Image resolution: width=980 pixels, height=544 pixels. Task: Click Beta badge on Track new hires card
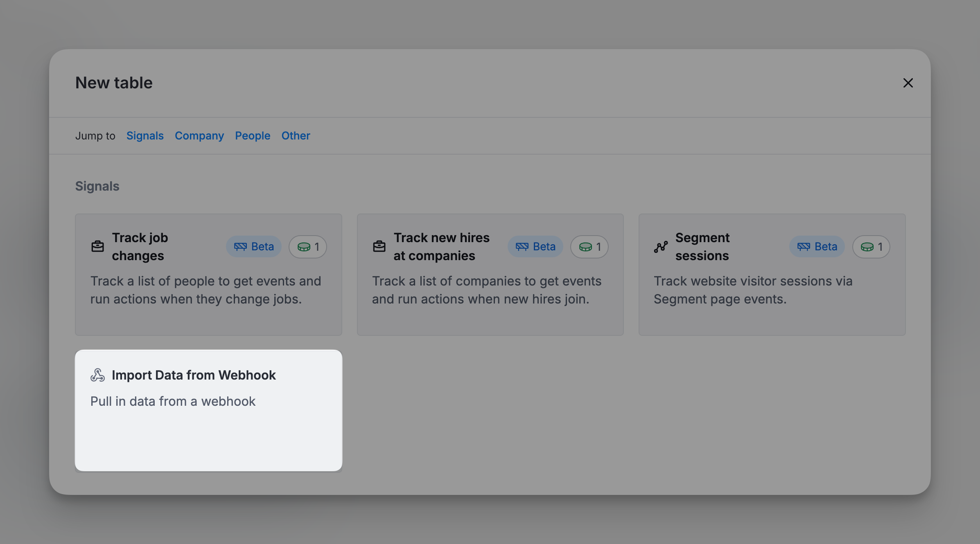535,247
